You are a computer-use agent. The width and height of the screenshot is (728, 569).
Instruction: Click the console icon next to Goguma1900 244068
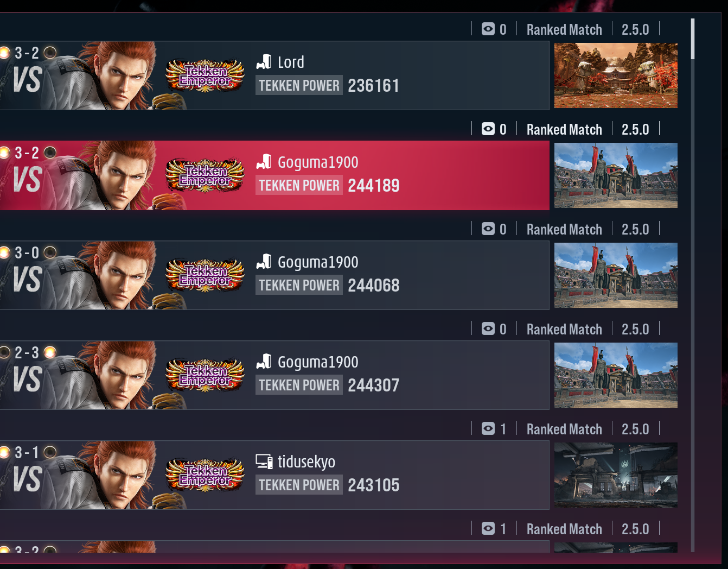[x=264, y=262]
